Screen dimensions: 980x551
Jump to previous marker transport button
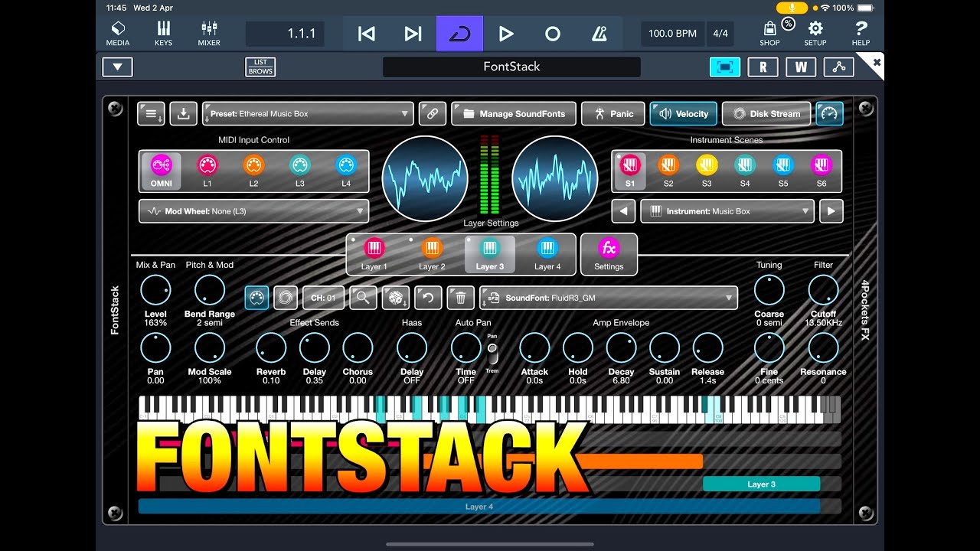[367, 34]
